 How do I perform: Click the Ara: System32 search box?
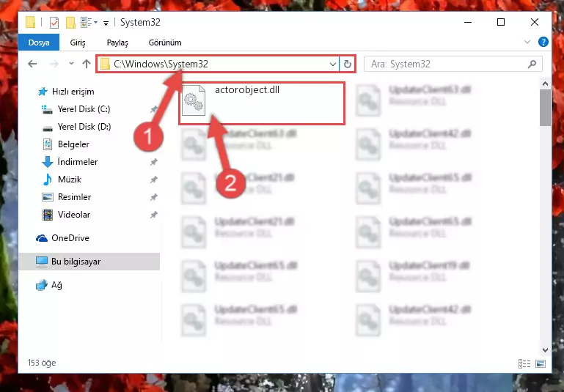click(453, 64)
